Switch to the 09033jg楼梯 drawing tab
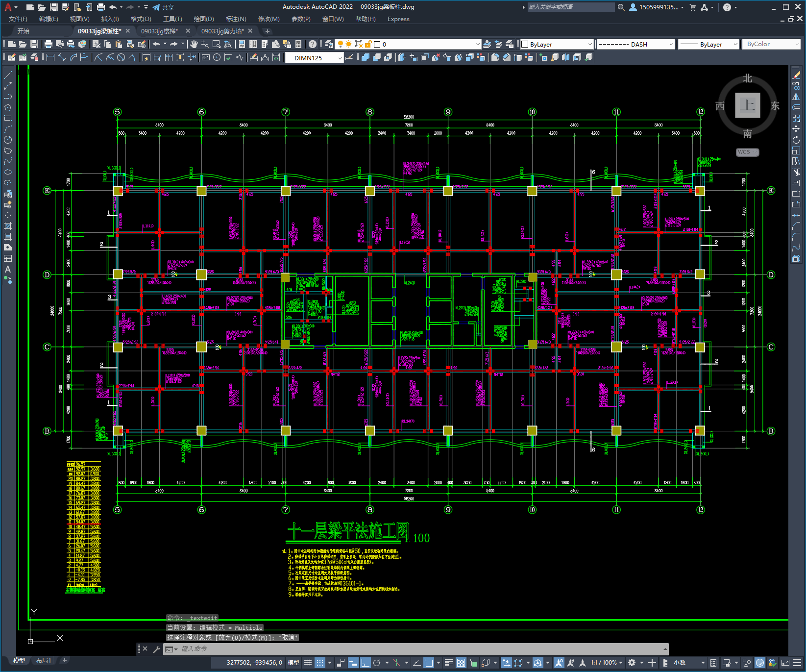This screenshot has height=672, width=806. point(159,31)
